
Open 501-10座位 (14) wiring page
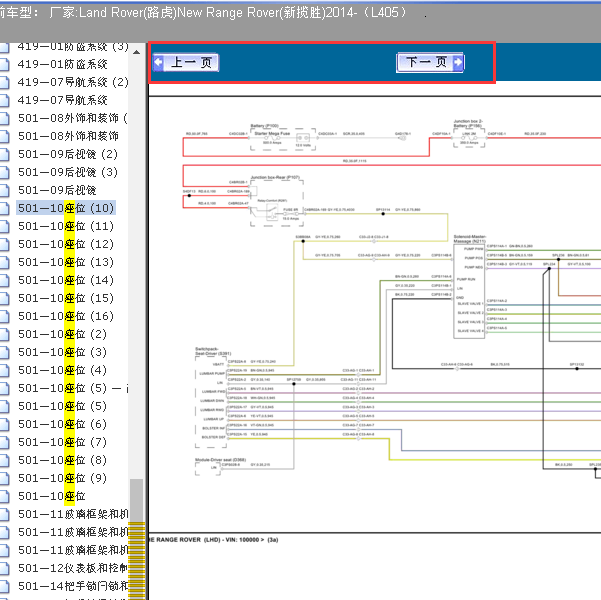[66, 281]
